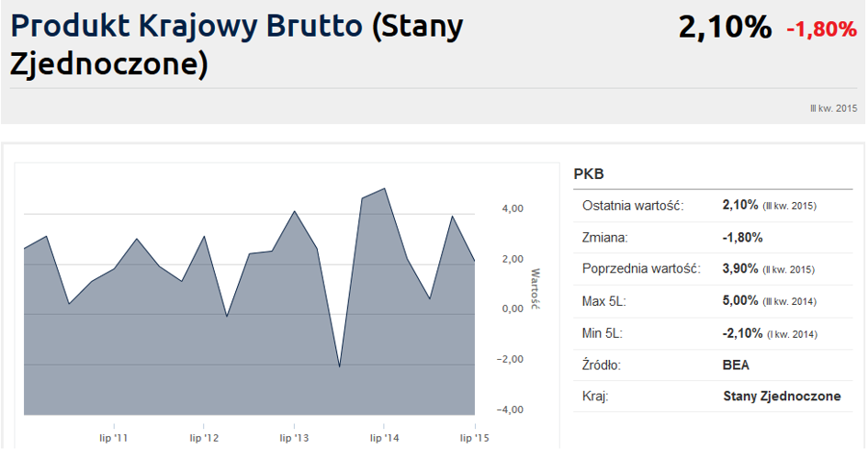Click the III kw. 2015 label under the header
This screenshot has width=868, height=460.
click(833, 108)
